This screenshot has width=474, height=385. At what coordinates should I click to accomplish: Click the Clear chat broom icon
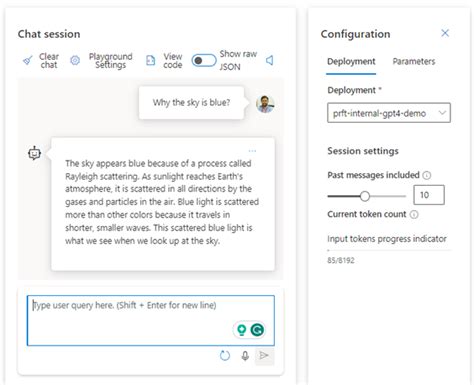28,60
